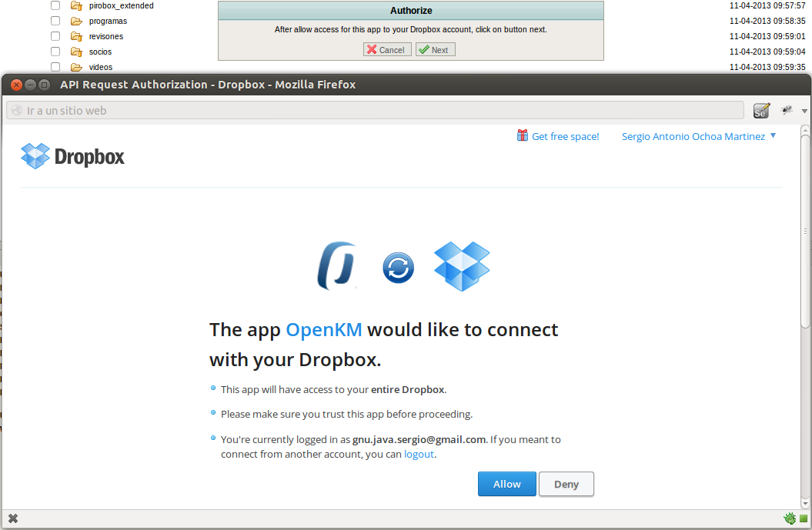The image size is (812, 530).
Task: Select the socios folder name
Action: (101, 52)
